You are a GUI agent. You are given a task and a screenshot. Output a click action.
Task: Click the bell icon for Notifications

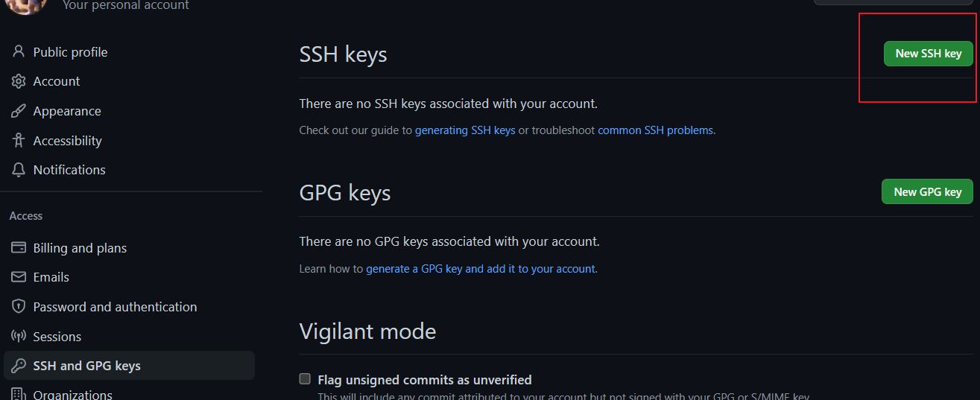pyautogui.click(x=19, y=170)
